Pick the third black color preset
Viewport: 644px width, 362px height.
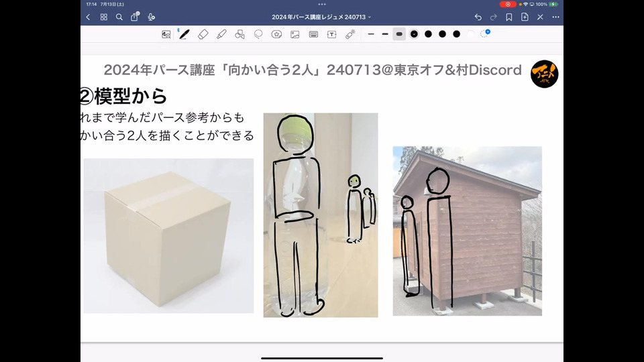tap(442, 34)
